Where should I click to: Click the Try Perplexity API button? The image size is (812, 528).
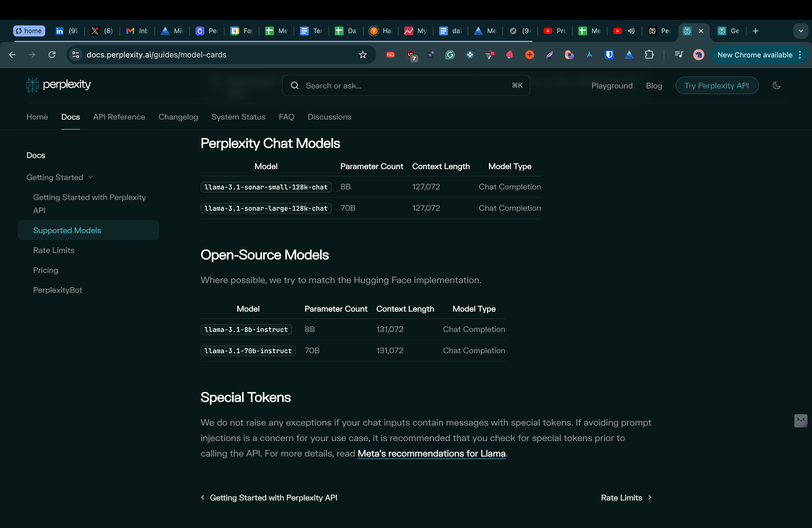point(717,86)
